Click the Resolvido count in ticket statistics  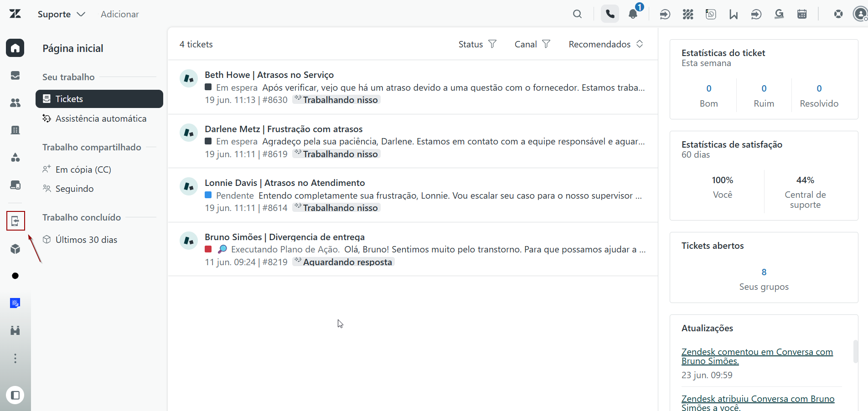[x=819, y=88]
